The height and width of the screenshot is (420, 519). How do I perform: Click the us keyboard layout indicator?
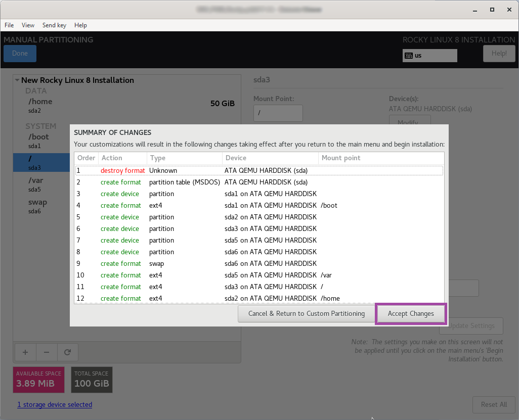(429, 56)
